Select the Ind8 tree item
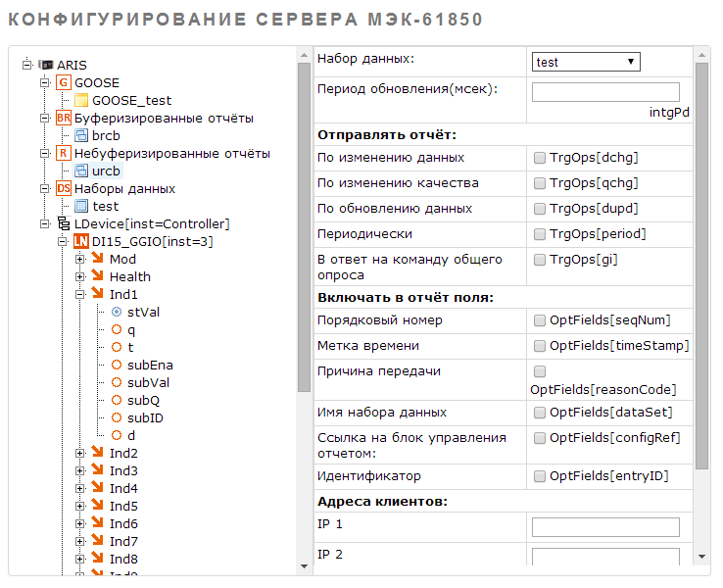Screen dimensions: 723x588 point(123,559)
